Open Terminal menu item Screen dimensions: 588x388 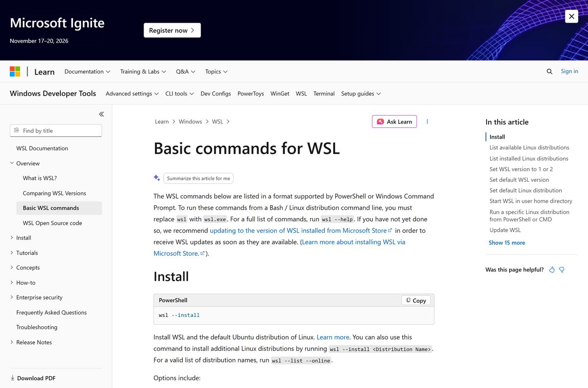click(324, 94)
